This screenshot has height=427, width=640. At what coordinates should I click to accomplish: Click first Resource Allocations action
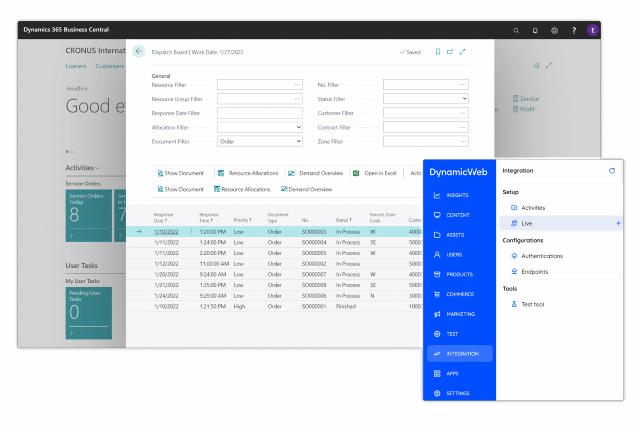pyautogui.click(x=252, y=173)
